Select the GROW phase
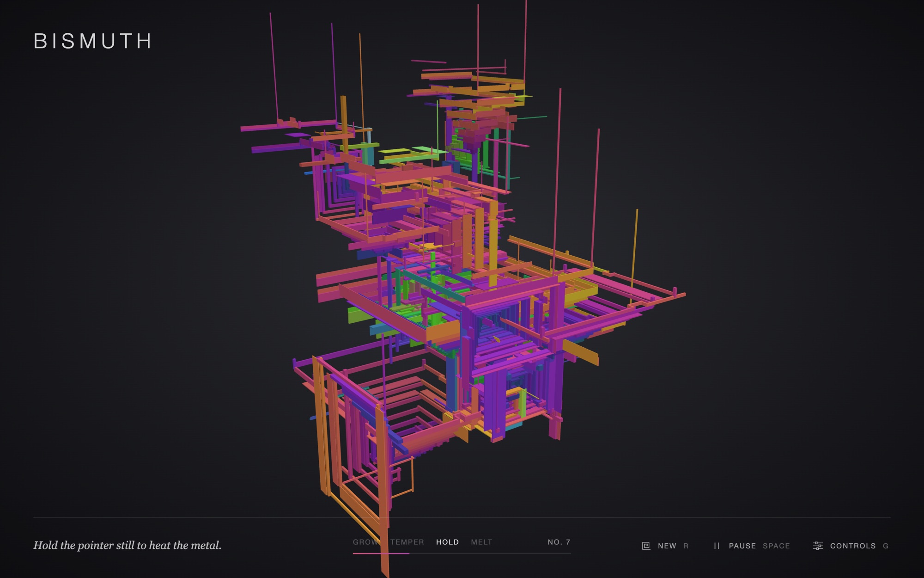 366,542
